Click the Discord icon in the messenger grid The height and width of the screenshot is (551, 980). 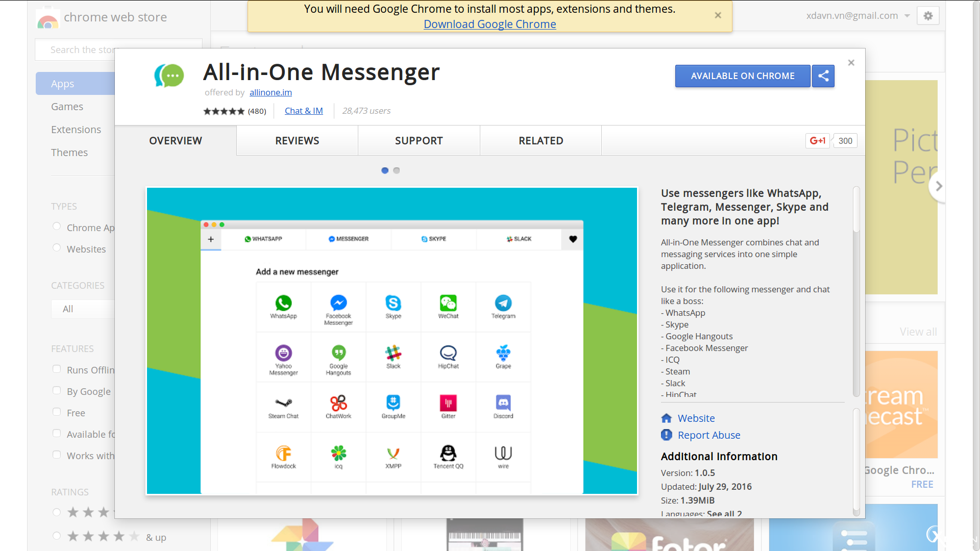pos(503,403)
